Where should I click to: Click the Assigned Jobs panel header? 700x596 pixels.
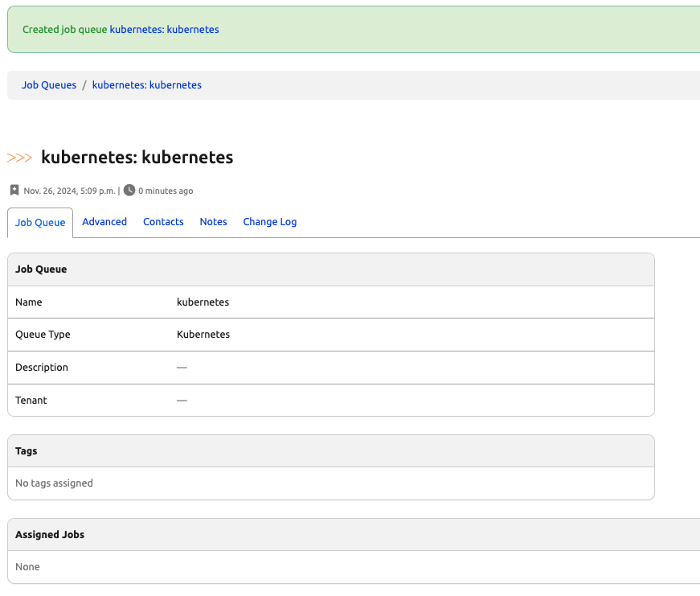coord(50,535)
